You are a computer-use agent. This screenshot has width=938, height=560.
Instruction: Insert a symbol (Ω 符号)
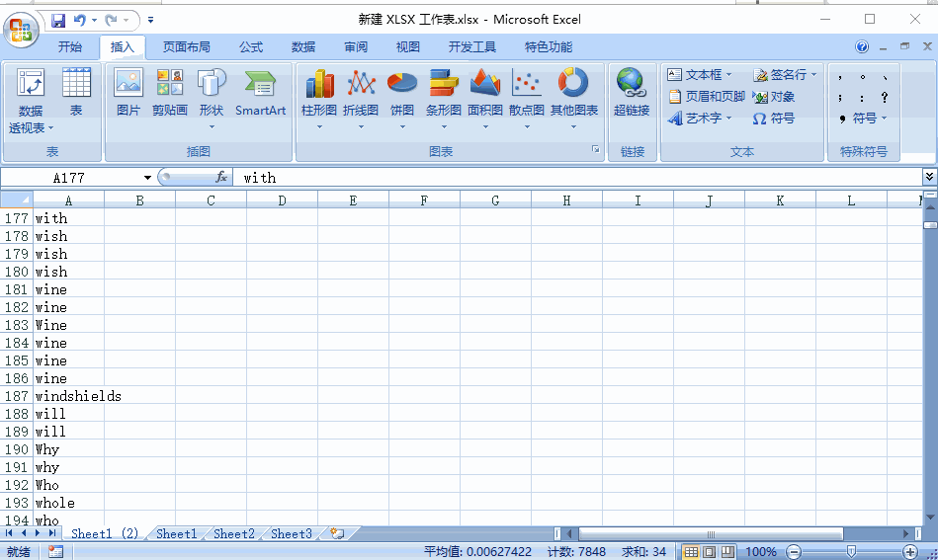[774, 119]
